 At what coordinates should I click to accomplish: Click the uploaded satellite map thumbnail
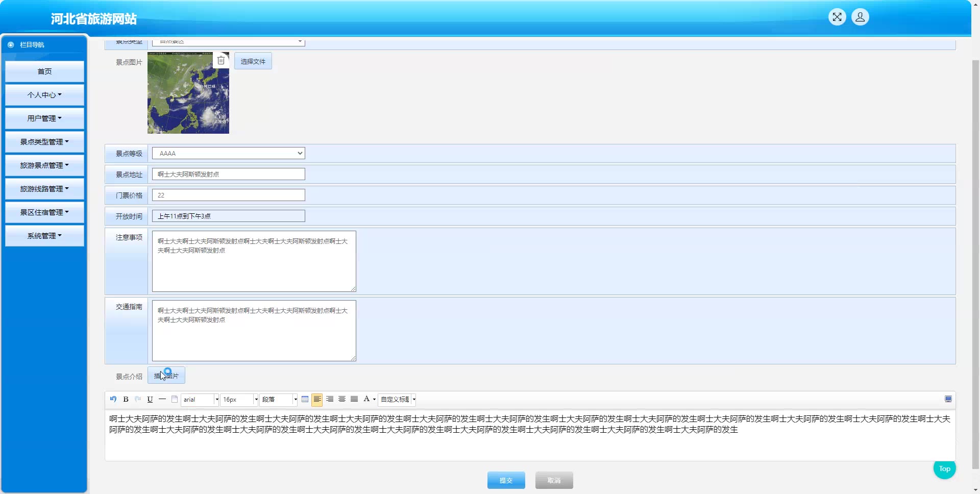pos(188,93)
